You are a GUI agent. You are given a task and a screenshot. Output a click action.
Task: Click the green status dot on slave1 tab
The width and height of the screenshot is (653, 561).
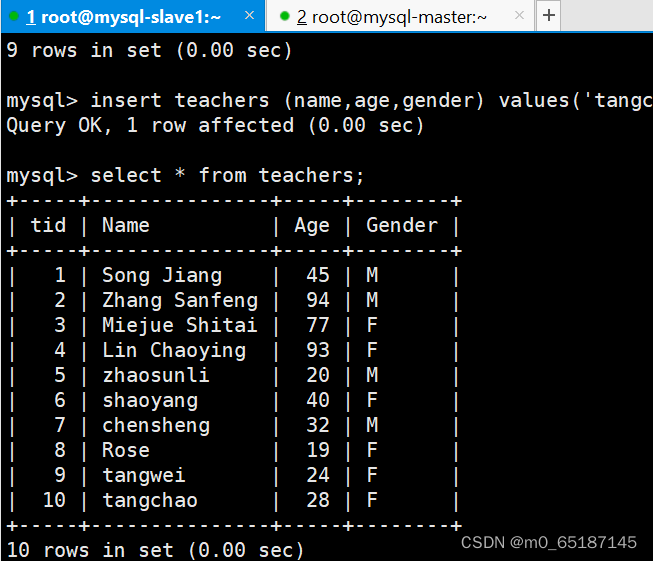[x=14, y=16]
